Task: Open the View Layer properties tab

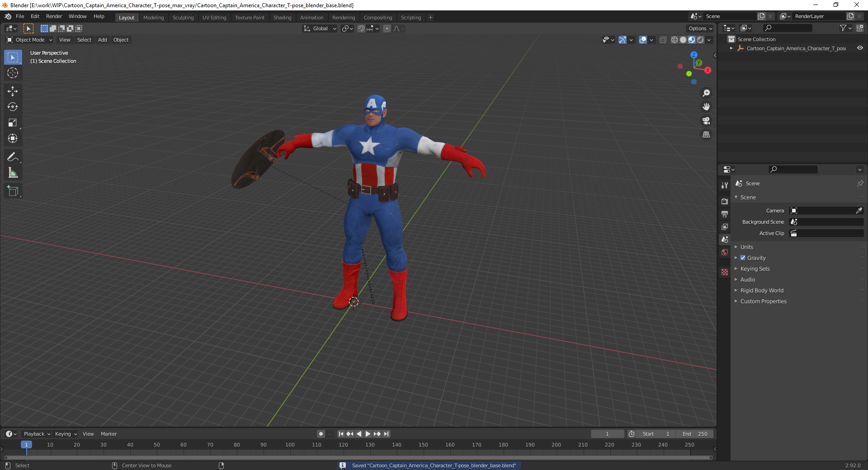Action: [725, 226]
